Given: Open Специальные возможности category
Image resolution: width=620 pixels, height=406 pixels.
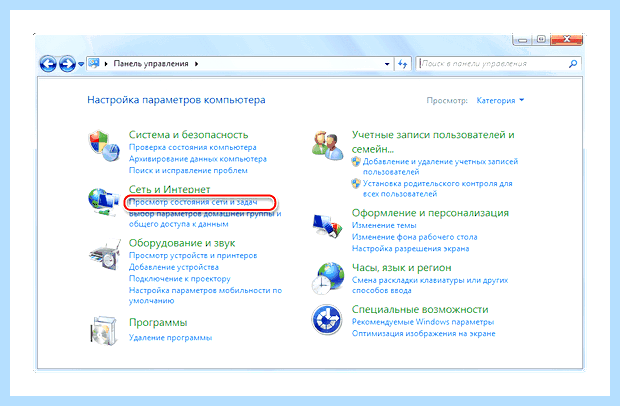Looking at the screenshot, I should (420, 309).
